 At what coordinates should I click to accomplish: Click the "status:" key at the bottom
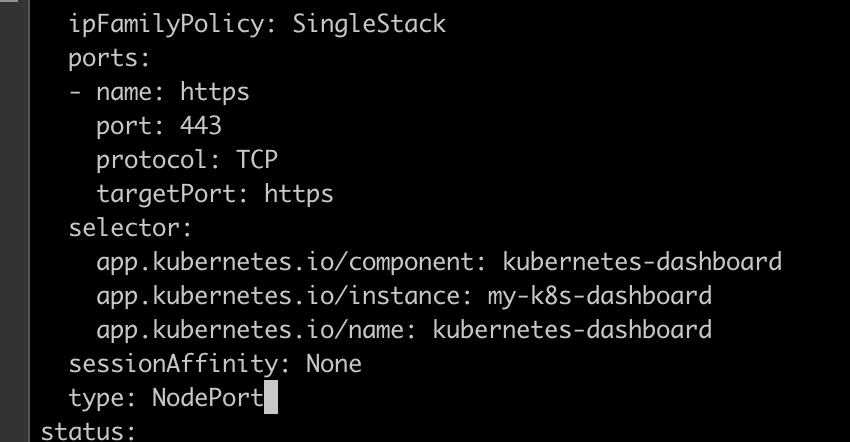(x=88, y=432)
